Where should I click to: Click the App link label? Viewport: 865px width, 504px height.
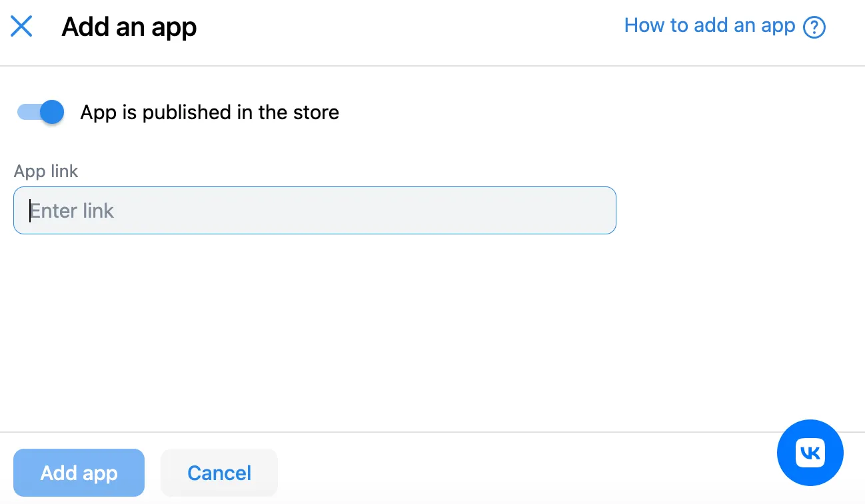click(x=45, y=171)
